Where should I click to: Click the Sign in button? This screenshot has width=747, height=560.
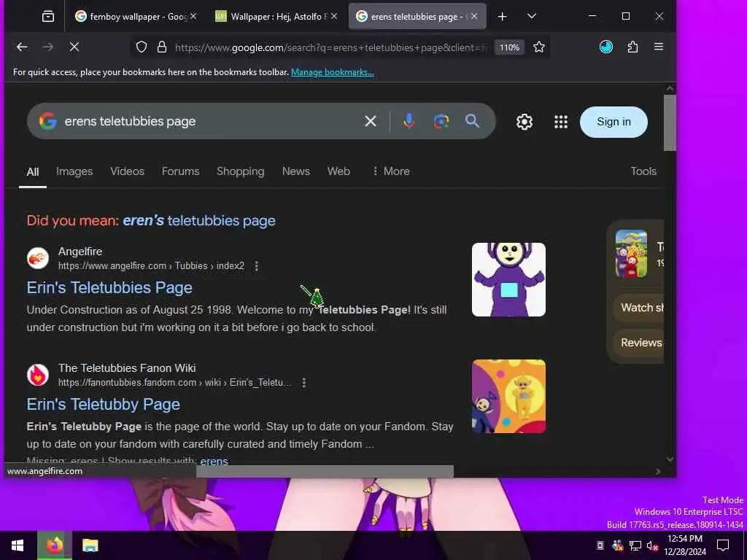click(614, 122)
